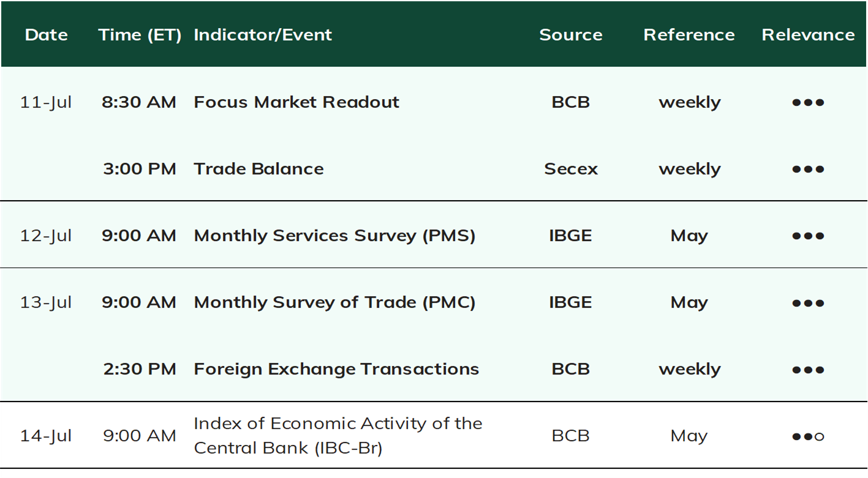The height and width of the screenshot is (478, 868).
Task: Open Foreign Exchange Transactions entry
Action: pyautogui.click(x=336, y=369)
